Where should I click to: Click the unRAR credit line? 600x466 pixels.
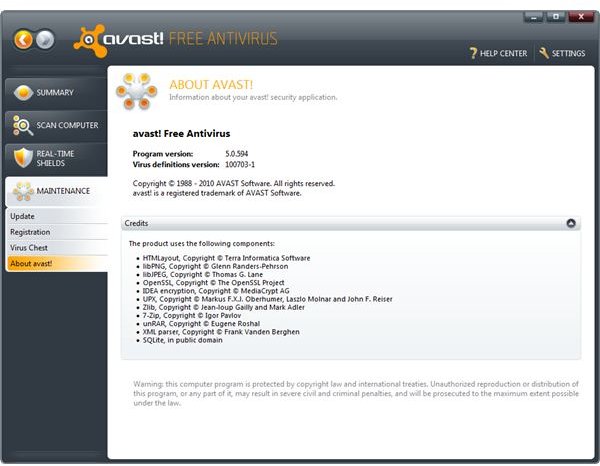(x=201, y=324)
